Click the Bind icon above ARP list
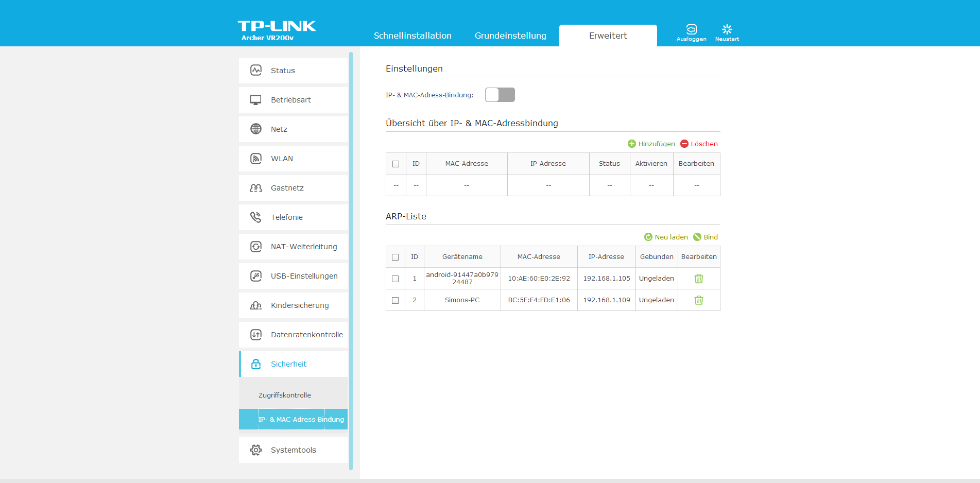Image resolution: width=980 pixels, height=483 pixels. (697, 237)
